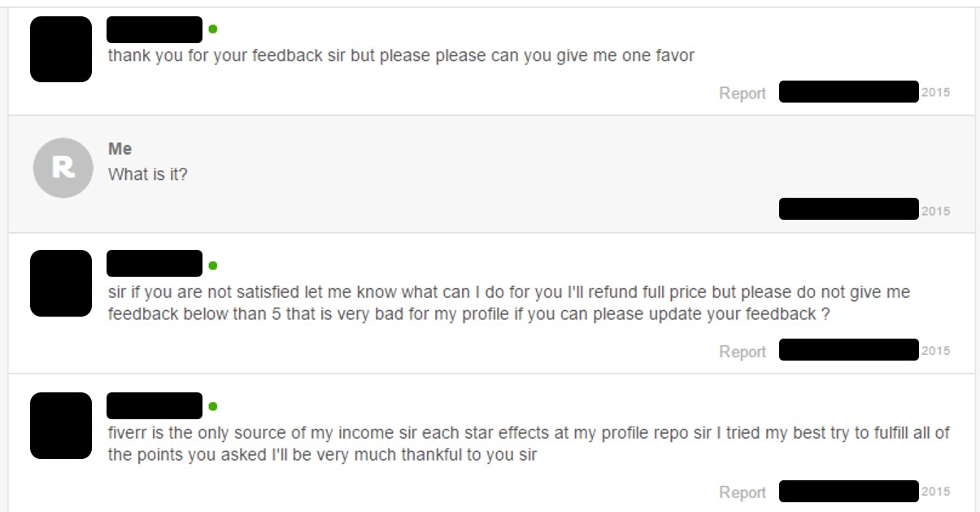
Task: Click the timestamp of the refund offer message
Action: pyautogui.click(x=864, y=350)
